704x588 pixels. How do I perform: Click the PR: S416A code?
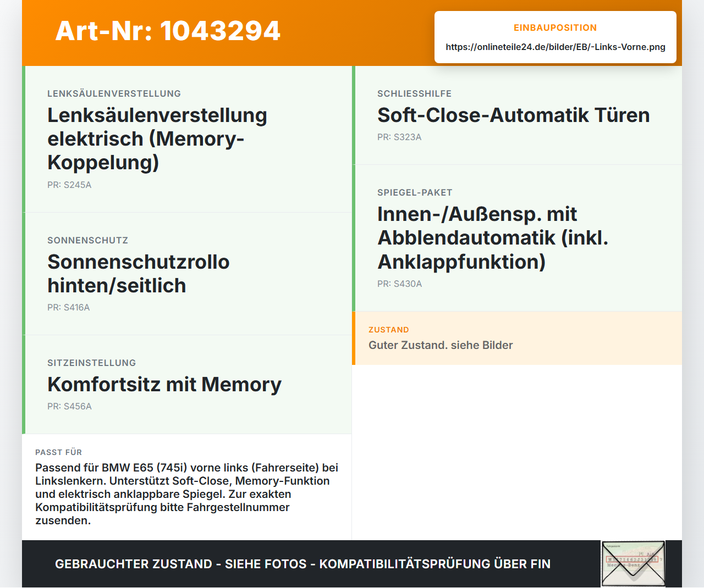coord(69,307)
